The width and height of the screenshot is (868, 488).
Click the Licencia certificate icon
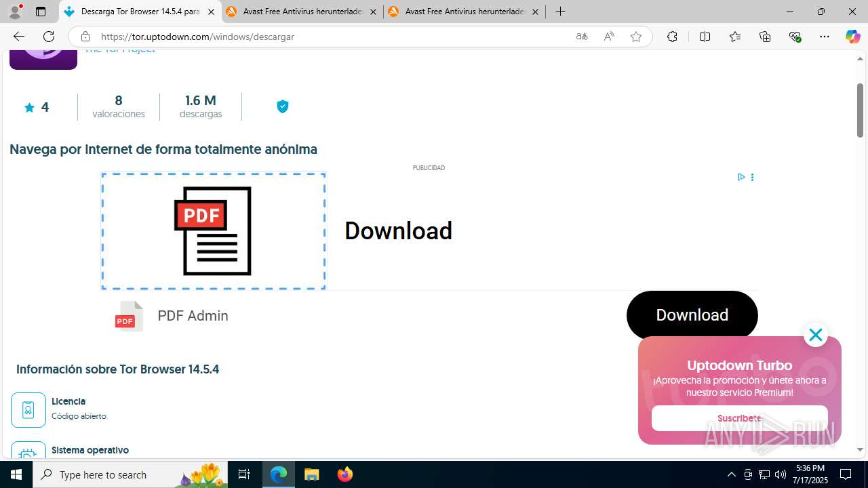coord(28,409)
